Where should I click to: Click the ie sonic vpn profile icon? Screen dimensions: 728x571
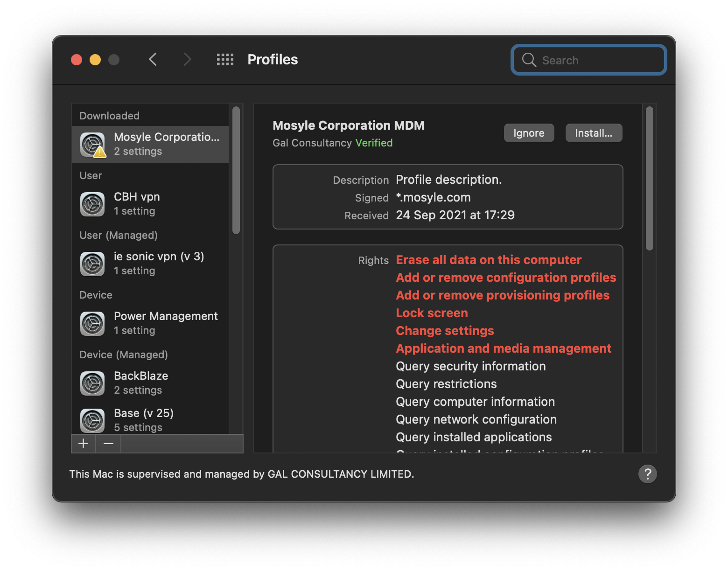92,264
